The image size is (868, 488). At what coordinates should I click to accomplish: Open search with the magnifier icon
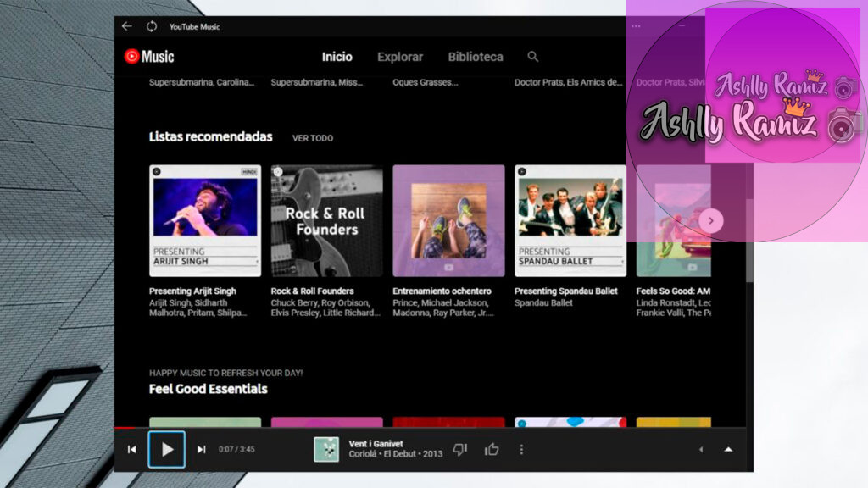(533, 57)
